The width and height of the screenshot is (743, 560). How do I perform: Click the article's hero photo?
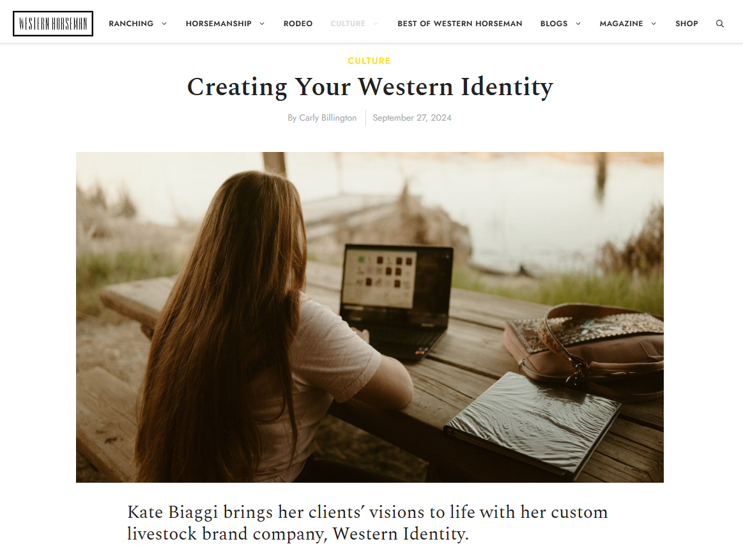(x=370, y=317)
